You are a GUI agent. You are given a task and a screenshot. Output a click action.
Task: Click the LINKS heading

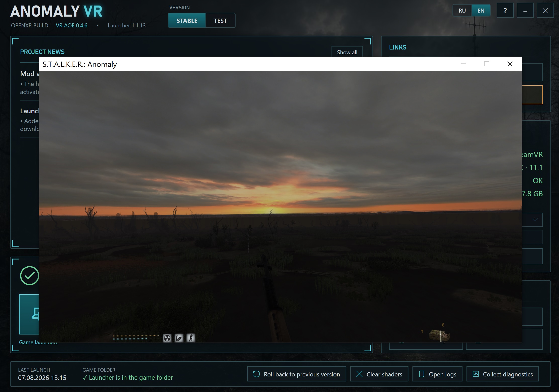(x=398, y=47)
